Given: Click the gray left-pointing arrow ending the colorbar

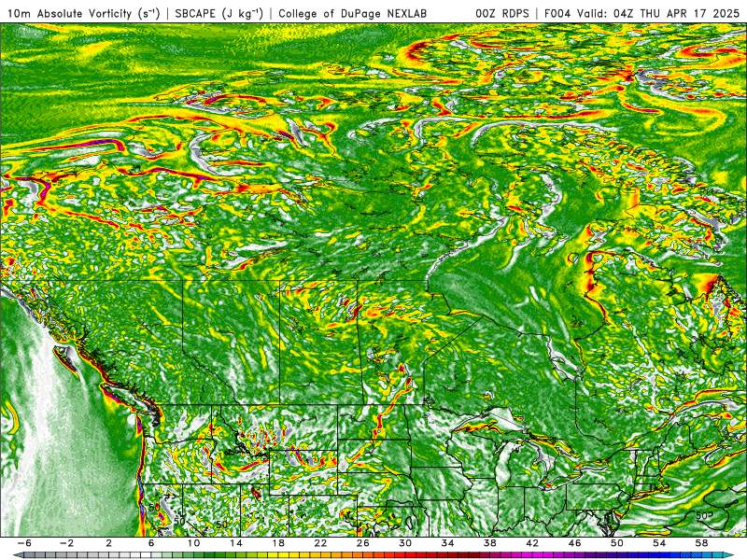Looking at the screenshot, I should pos(18,555).
